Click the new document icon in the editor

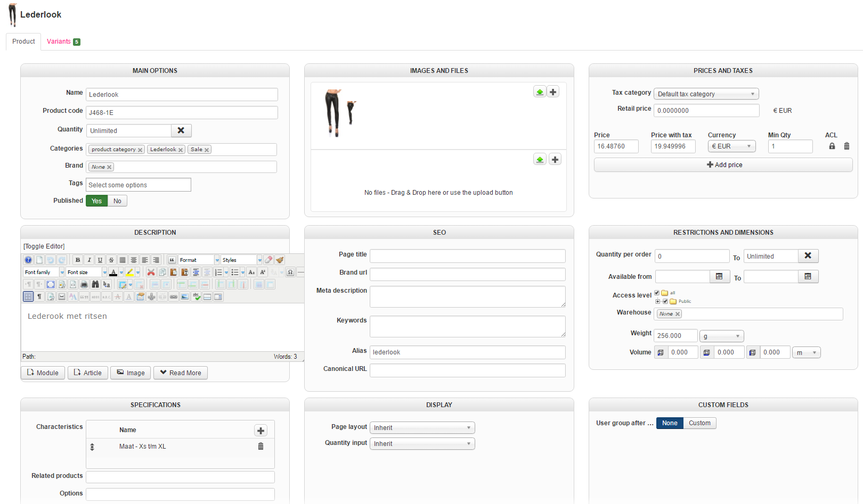[39, 260]
